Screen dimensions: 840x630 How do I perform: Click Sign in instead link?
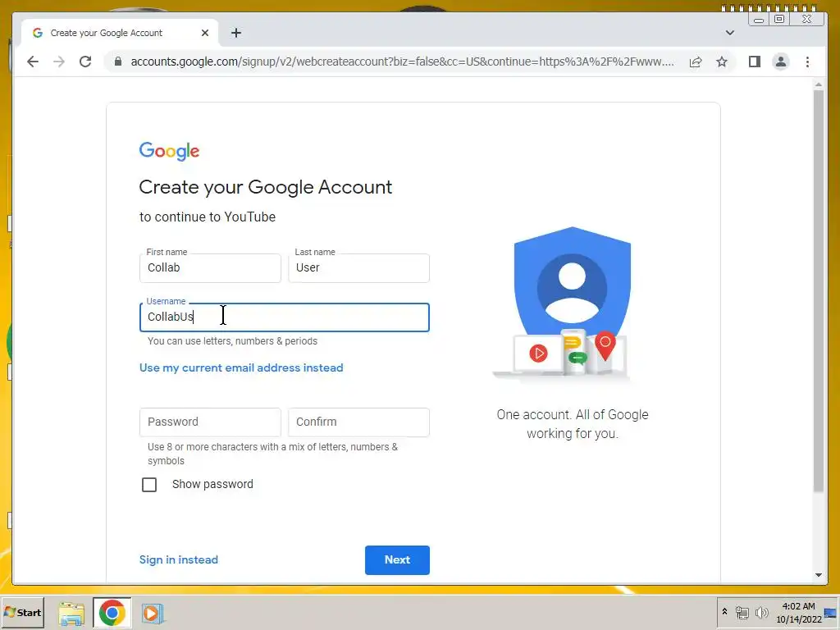coord(178,559)
